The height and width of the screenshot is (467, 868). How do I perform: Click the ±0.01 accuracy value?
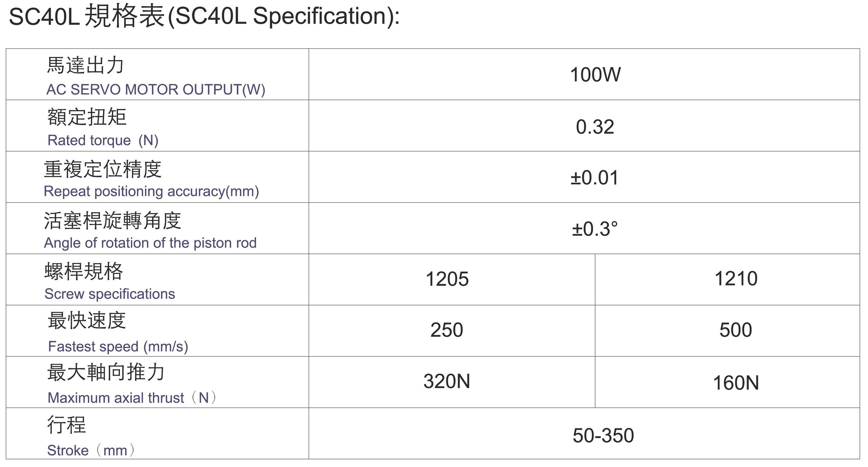[x=594, y=178]
